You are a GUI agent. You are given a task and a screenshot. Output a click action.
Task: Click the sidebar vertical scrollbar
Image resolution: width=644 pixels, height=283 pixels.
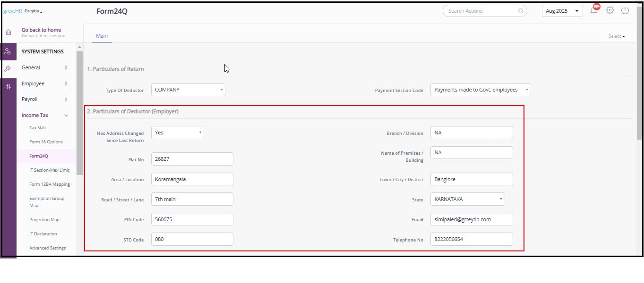coord(79,112)
